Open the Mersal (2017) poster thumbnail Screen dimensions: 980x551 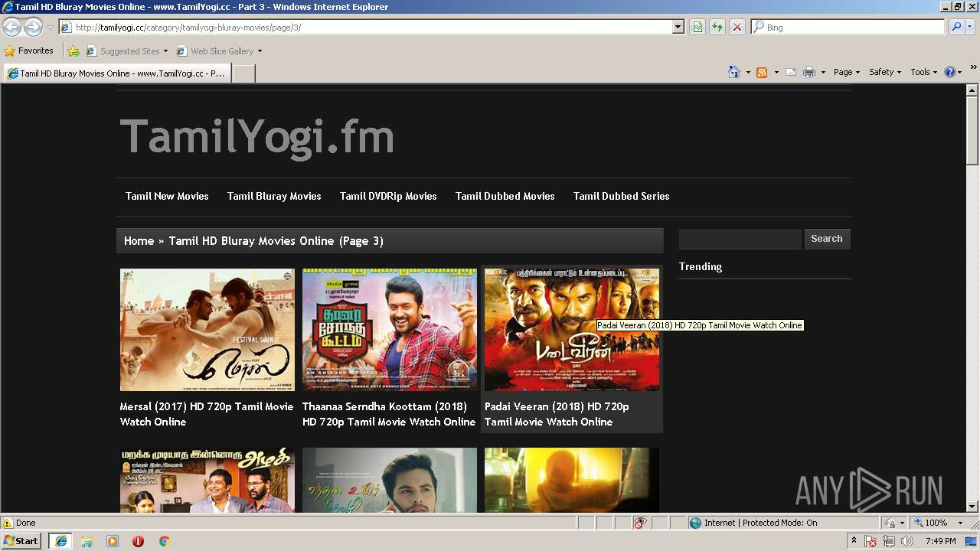(x=207, y=330)
